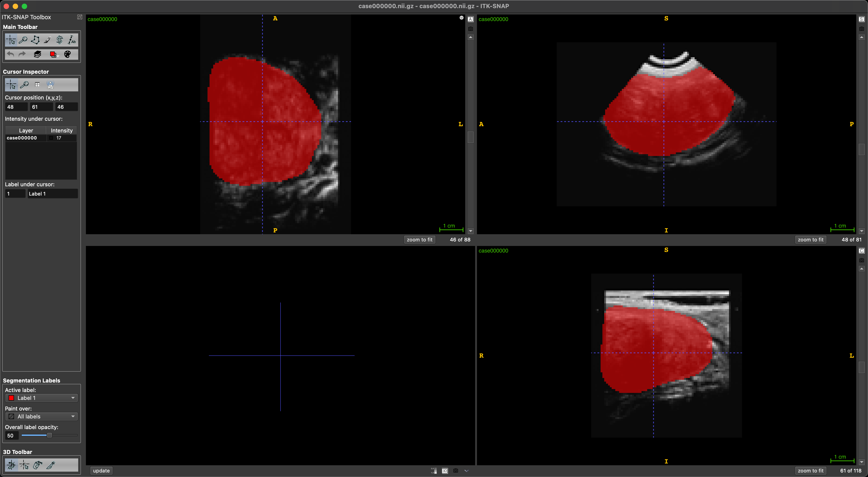
Task: Activate the Snake segmentation tool
Action: [x=59, y=40]
